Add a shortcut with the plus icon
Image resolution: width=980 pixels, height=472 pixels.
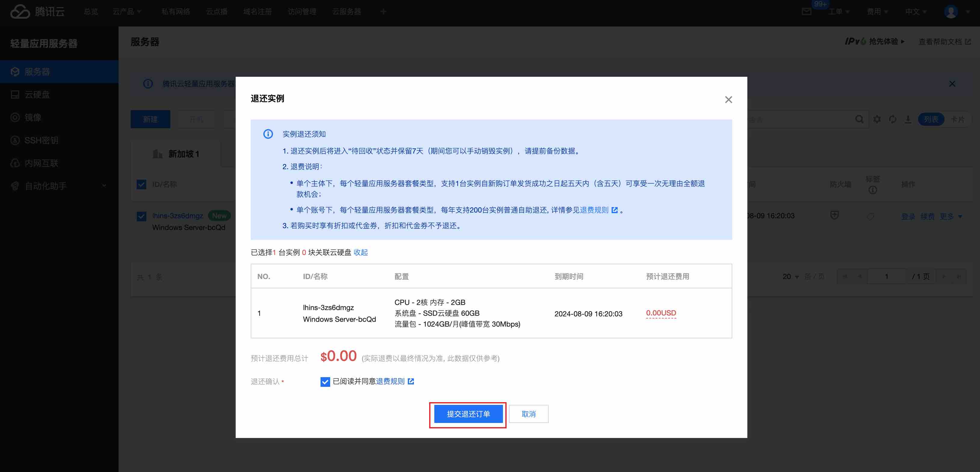coord(383,12)
